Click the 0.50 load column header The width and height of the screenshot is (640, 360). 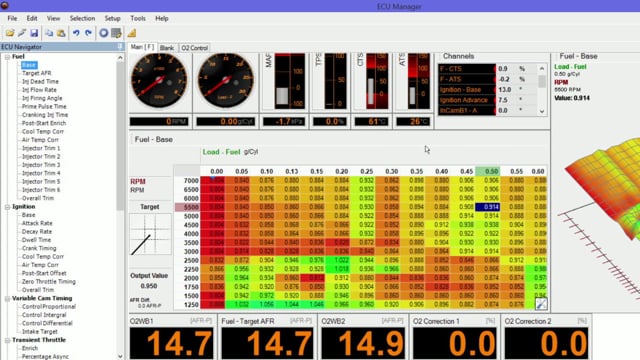point(488,171)
